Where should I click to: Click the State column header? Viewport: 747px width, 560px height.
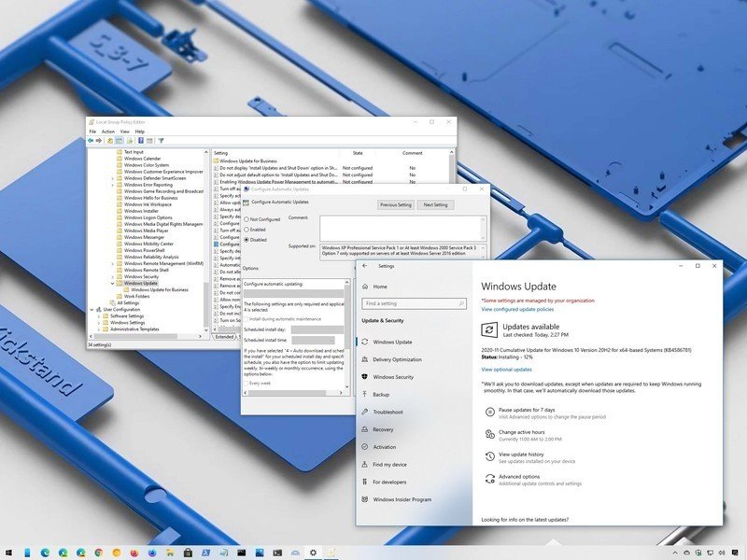click(x=358, y=153)
